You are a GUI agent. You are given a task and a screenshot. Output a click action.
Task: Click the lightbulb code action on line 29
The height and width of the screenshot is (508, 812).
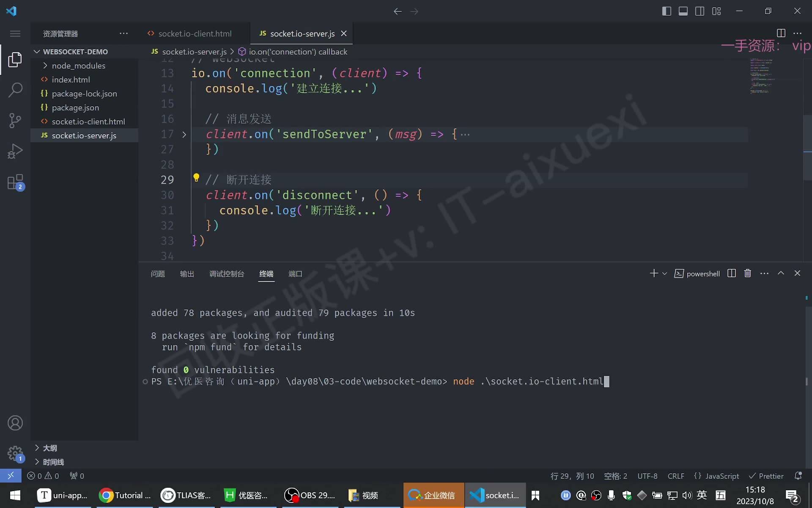[196, 178]
